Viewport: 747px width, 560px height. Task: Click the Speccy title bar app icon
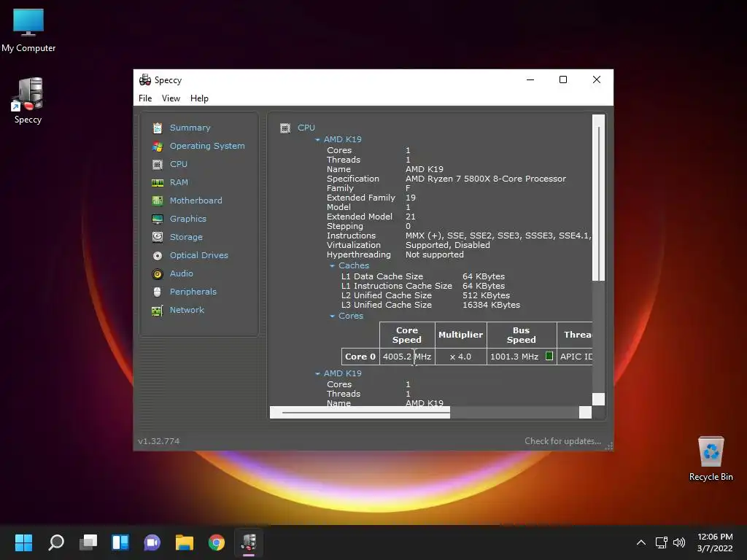[x=145, y=80]
